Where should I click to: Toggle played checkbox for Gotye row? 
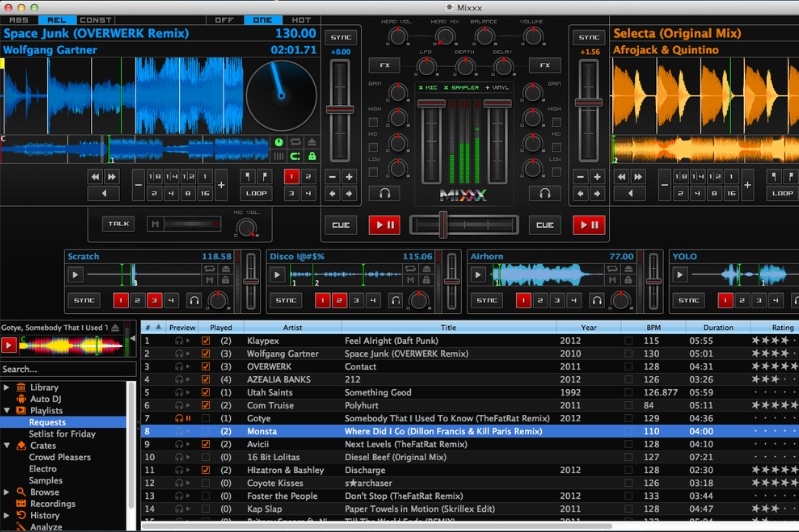(x=206, y=418)
